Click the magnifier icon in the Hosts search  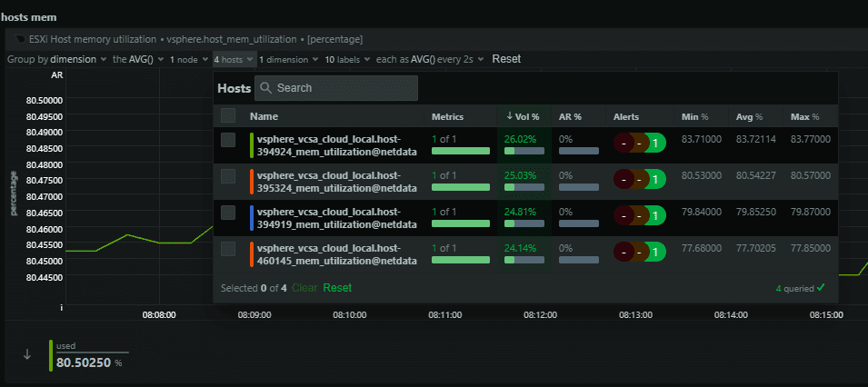click(264, 88)
